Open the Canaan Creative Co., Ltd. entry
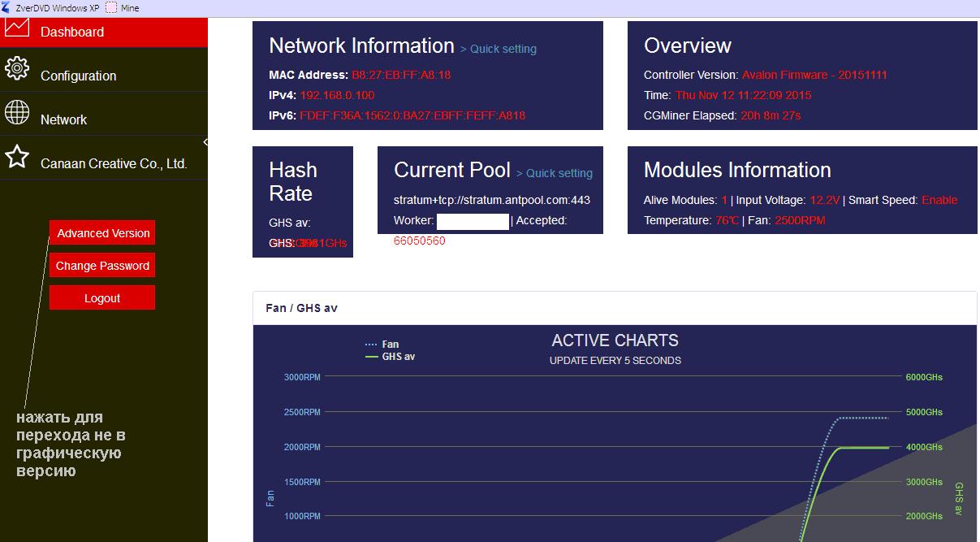The width and height of the screenshot is (980, 542). point(114,163)
